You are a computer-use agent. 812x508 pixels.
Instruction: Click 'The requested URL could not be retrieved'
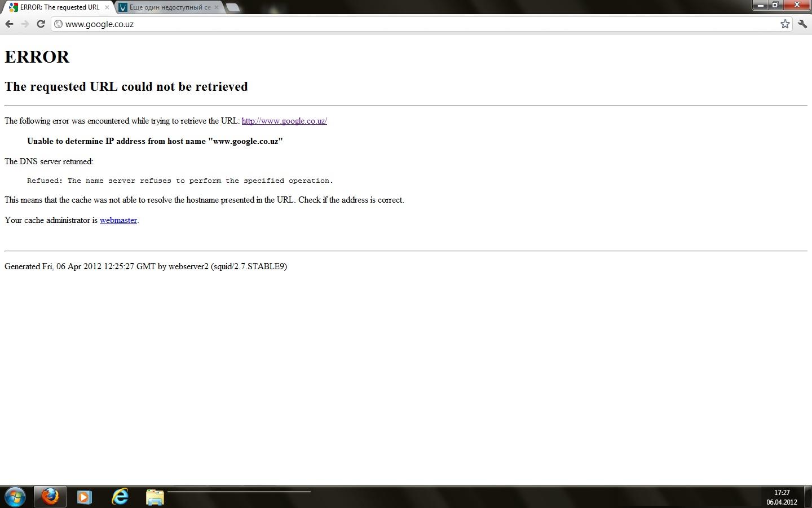[126, 86]
